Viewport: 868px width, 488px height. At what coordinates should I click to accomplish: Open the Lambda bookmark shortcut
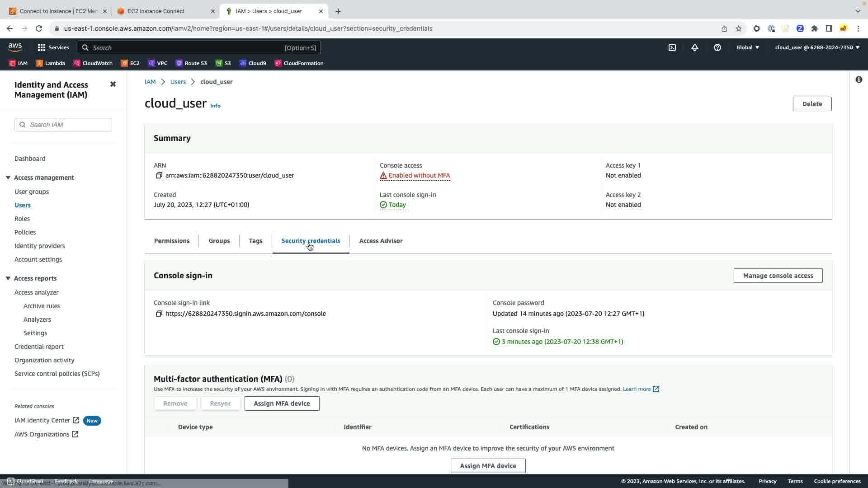click(x=51, y=63)
